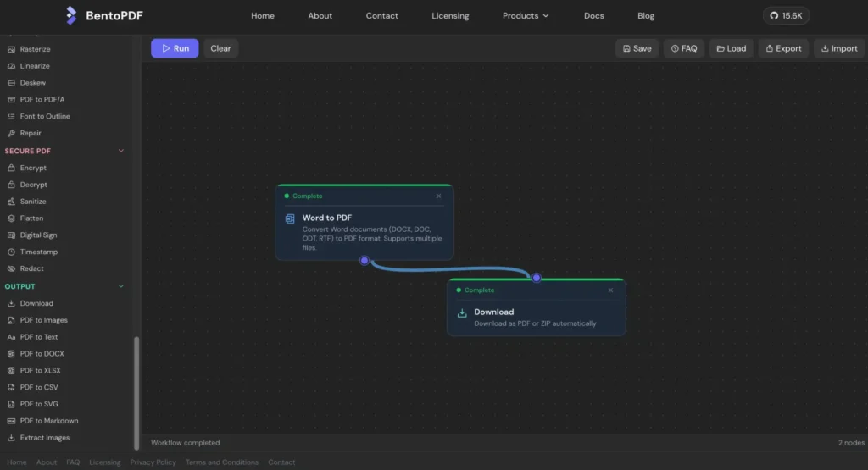Open the Blog nav item
The height and width of the screenshot is (470, 868).
(x=645, y=16)
